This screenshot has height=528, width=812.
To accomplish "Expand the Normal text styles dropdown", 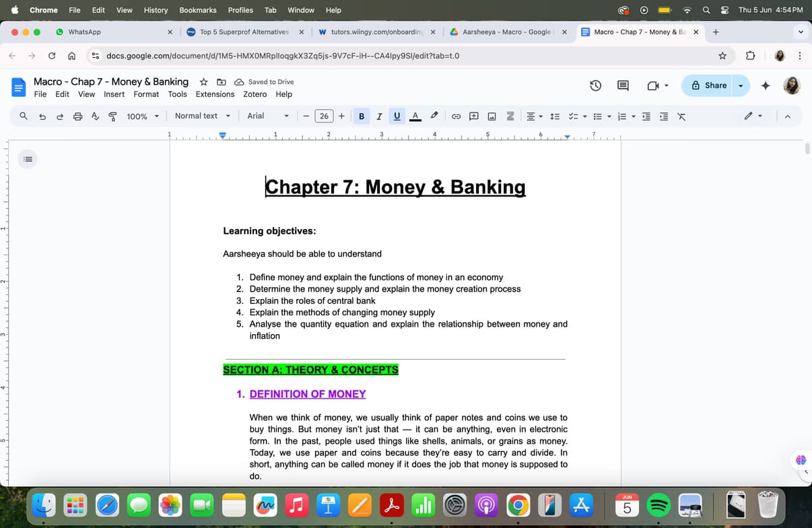I will [x=203, y=116].
